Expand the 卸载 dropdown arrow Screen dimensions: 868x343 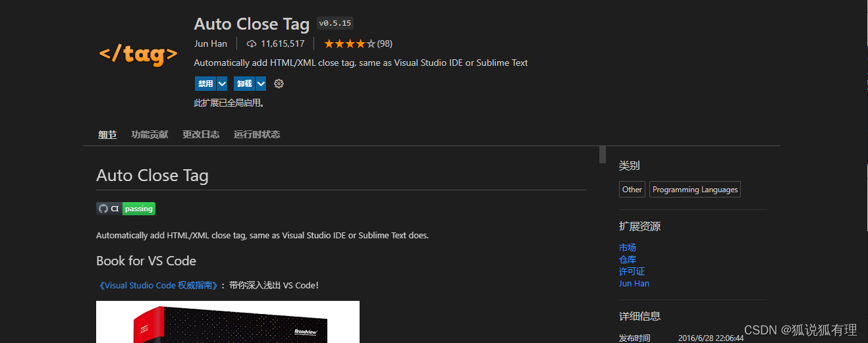(261, 84)
